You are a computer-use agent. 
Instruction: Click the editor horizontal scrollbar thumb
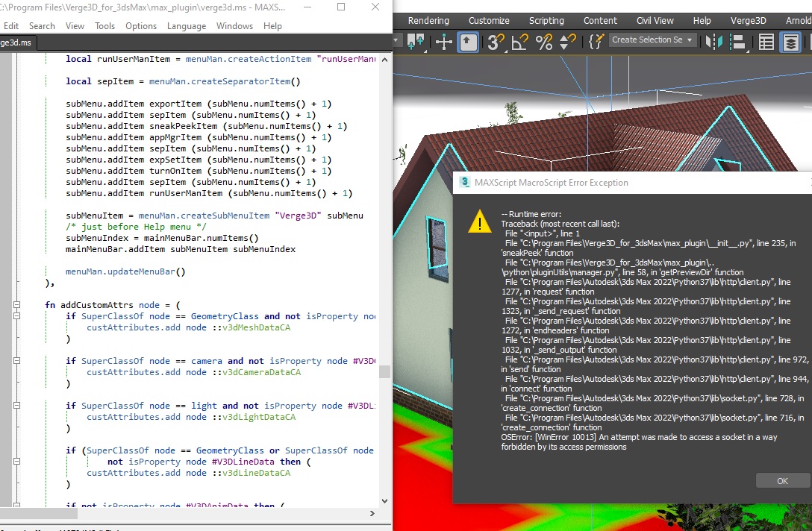[x=39, y=513]
